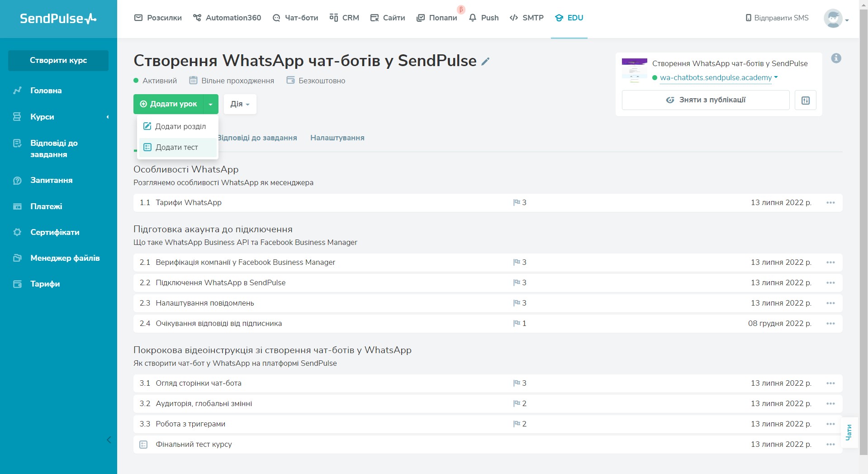Image resolution: width=868 pixels, height=474 pixels.
Task: Switch to the Відповіді до завдання tab
Action: 257,138
